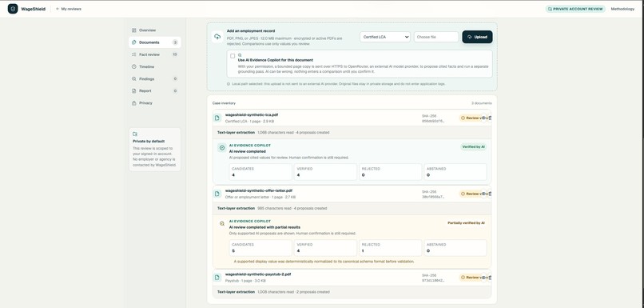Viewport: 644px width, 308px height.
Task: Click the file name wageshield-synthetic-offer-letter.pdf
Action: pyautogui.click(x=259, y=191)
